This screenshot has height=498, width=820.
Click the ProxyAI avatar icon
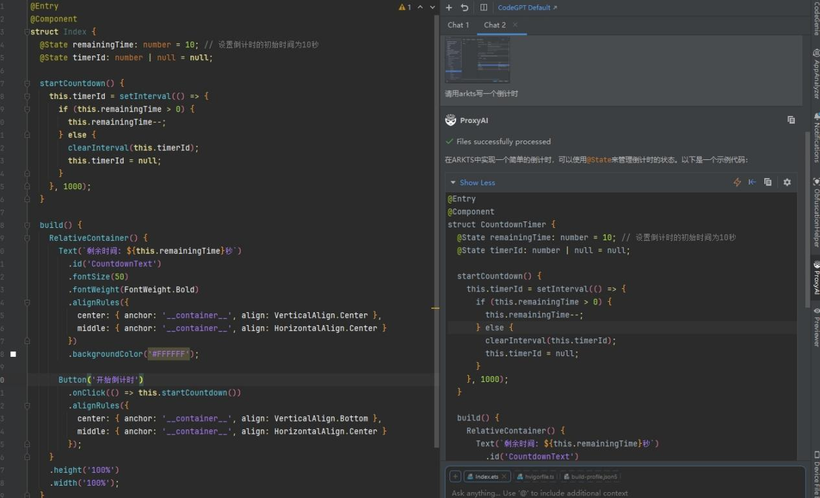coord(450,120)
